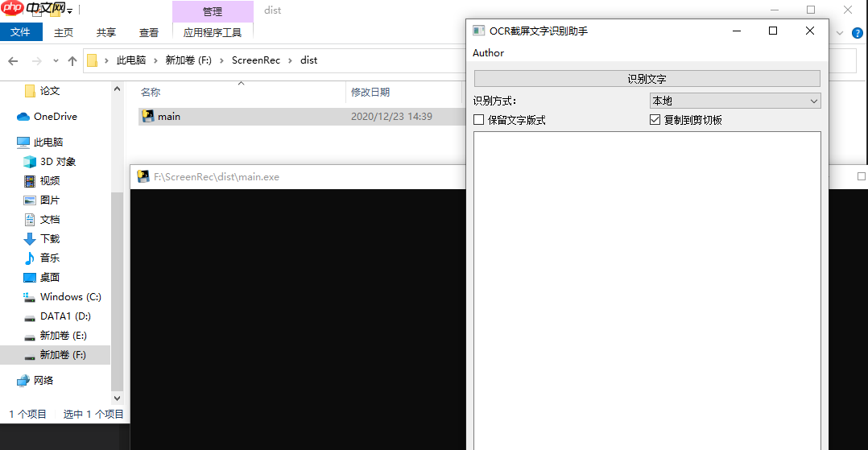Image resolution: width=868 pixels, height=450 pixels.
Task: Open the recent locations dropdown arrow
Action: point(56,61)
